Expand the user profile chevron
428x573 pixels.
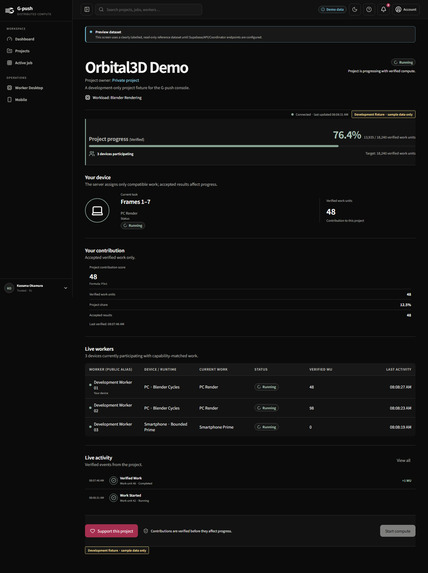point(65,288)
